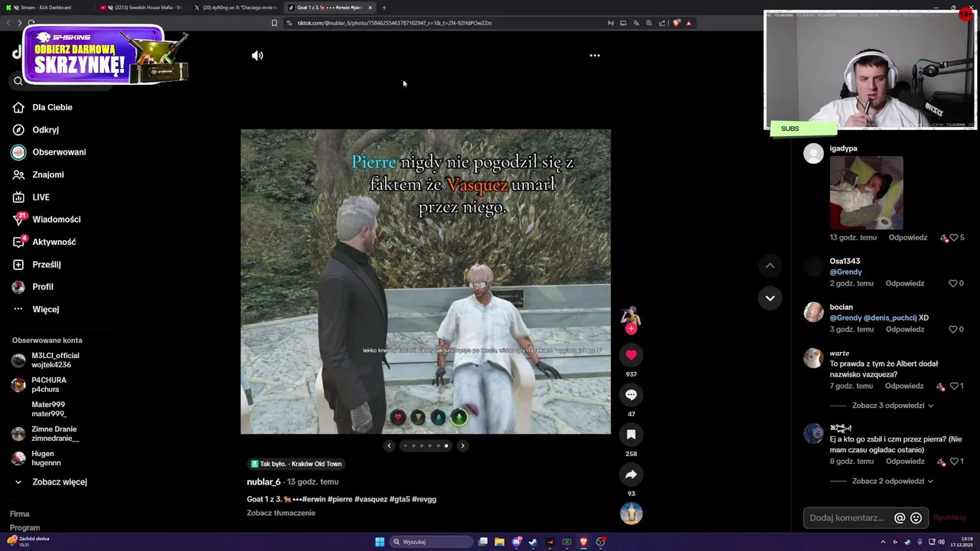The image size is (980, 551).
Task: Open the #vasquez hashtag
Action: tap(371, 499)
